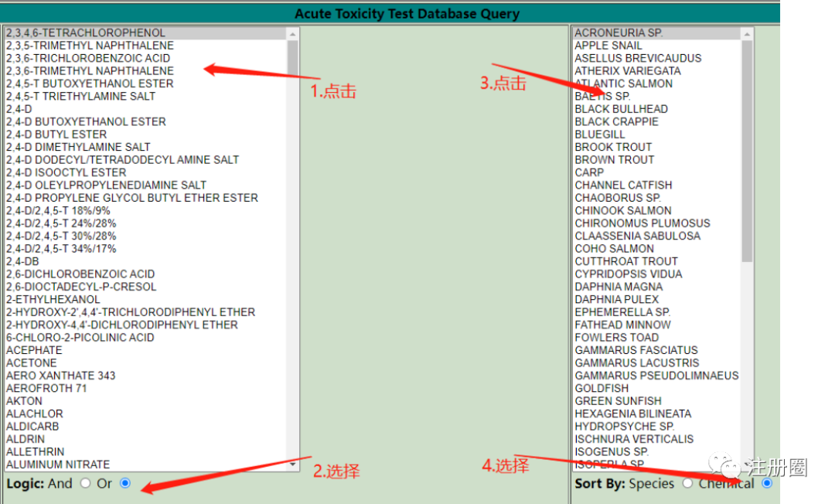835x504 pixels.
Task: Select the Logic Or radio button
Action: (x=125, y=483)
